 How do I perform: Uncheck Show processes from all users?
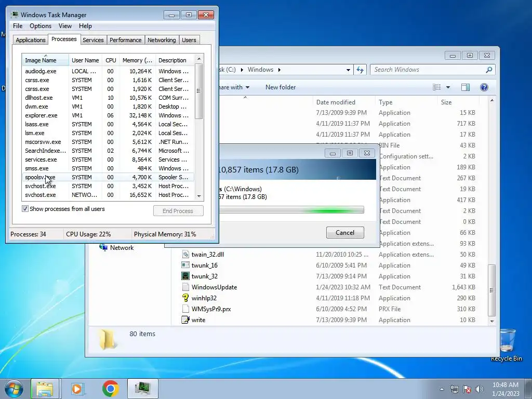pyautogui.click(x=25, y=209)
